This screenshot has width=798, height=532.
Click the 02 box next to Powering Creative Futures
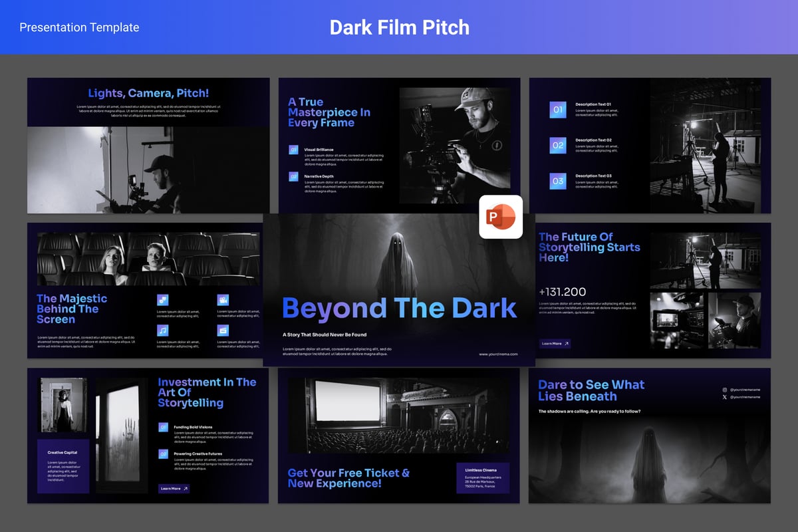coord(163,454)
